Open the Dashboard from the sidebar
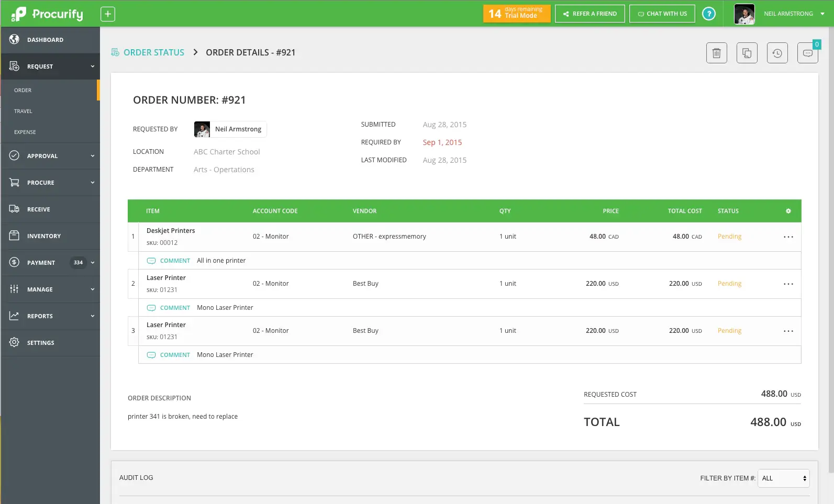Image resolution: width=834 pixels, height=504 pixels. click(x=45, y=40)
